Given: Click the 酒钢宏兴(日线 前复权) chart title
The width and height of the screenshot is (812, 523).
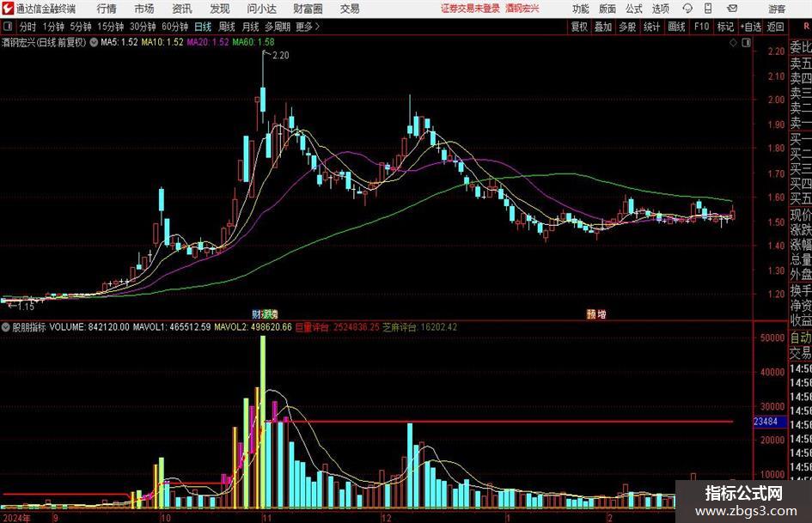Looking at the screenshot, I should pyautogui.click(x=44, y=42).
